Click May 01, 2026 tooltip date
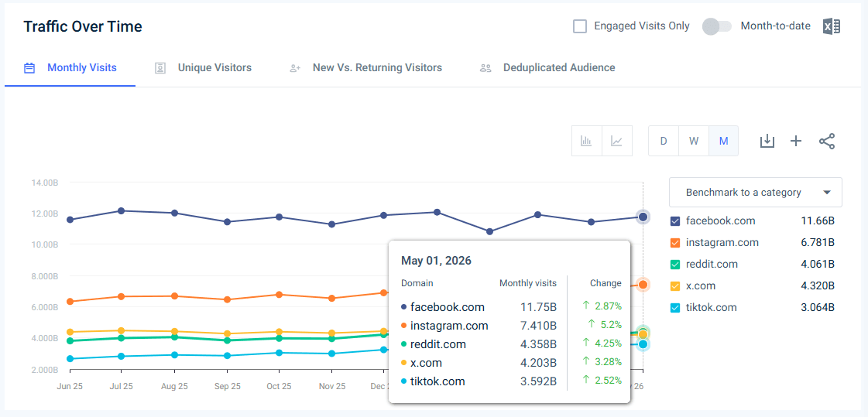This screenshot has width=868, height=417. [436, 261]
